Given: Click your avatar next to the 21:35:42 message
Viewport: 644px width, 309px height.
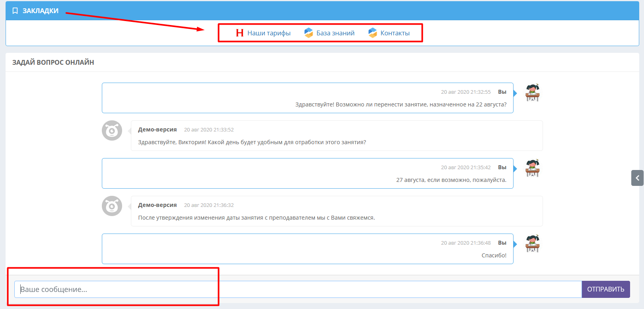Looking at the screenshot, I should (x=532, y=168).
